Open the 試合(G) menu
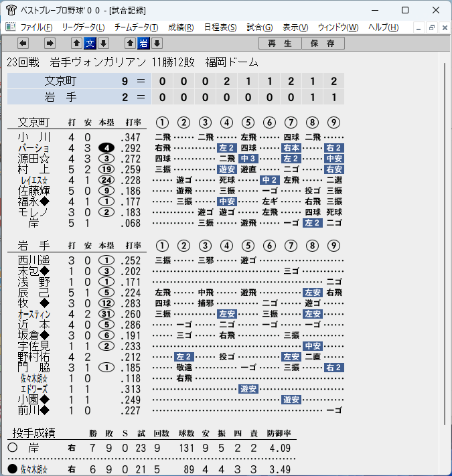 (x=260, y=27)
